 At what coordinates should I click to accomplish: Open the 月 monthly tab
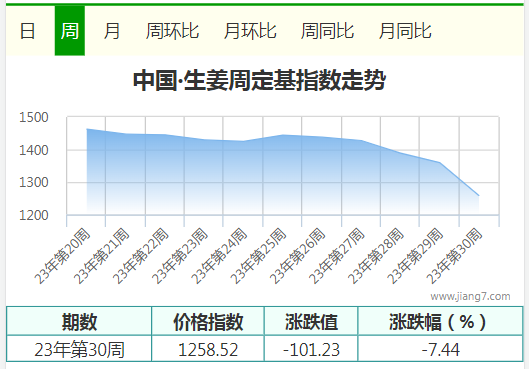tap(112, 31)
